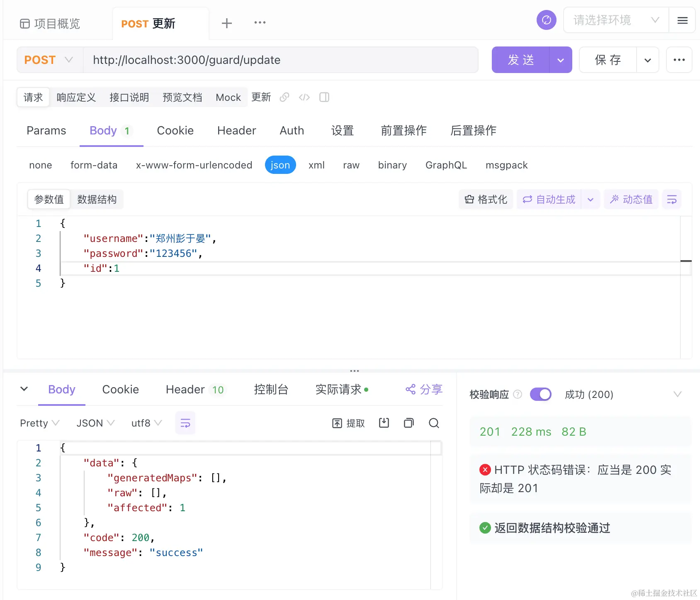The width and height of the screenshot is (700, 600).
Task: Select the xml body type
Action: (316, 165)
